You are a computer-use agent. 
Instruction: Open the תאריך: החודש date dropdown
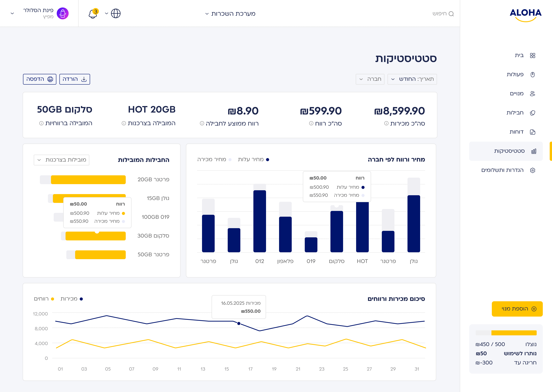click(x=412, y=79)
